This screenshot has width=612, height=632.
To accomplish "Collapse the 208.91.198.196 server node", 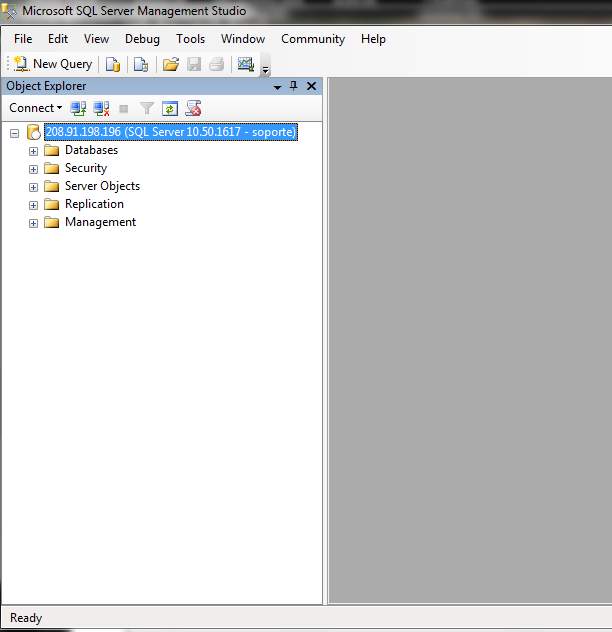I will coord(15,133).
